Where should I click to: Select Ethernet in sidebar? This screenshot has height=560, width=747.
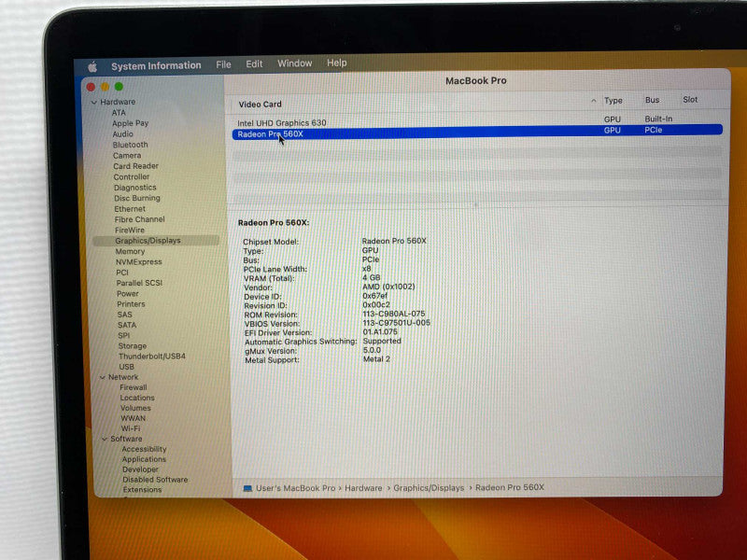click(130, 209)
